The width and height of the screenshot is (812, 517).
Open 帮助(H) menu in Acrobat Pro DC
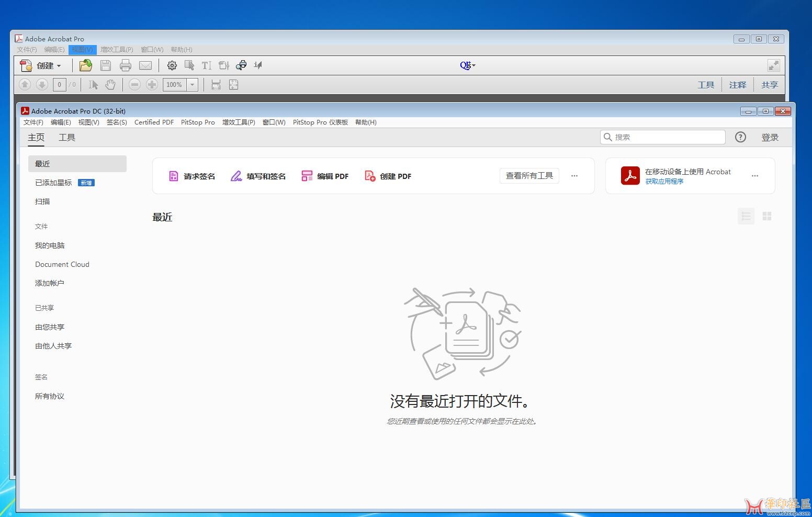[366, 122]
